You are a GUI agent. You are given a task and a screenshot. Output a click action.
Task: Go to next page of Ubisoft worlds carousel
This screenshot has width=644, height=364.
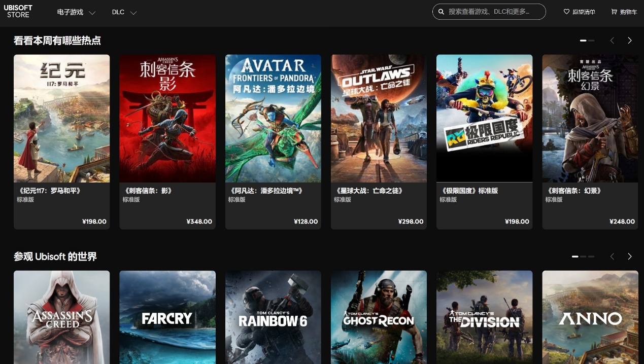(630, 257)
